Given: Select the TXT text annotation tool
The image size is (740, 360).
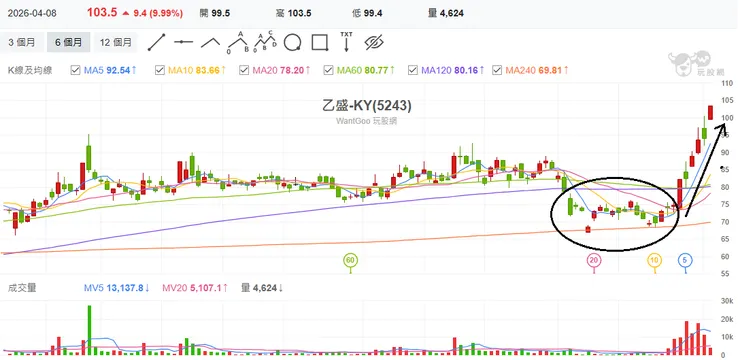Looking at the screenshot, I should coord(346,42).
